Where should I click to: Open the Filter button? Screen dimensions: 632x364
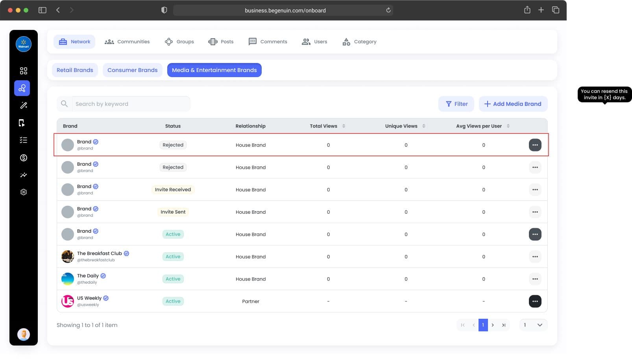tap(456, 104)
